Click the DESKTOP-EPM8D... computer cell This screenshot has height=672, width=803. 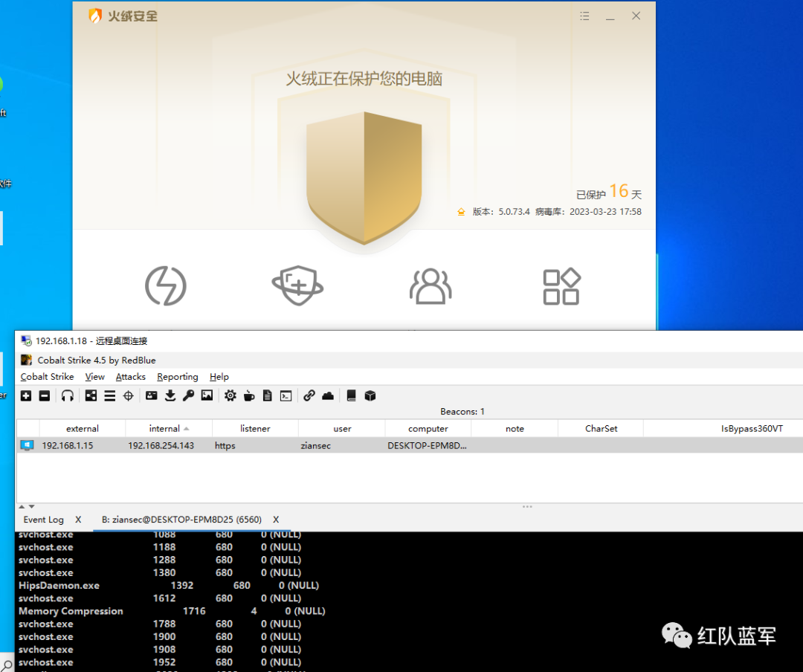click(427, 445)
